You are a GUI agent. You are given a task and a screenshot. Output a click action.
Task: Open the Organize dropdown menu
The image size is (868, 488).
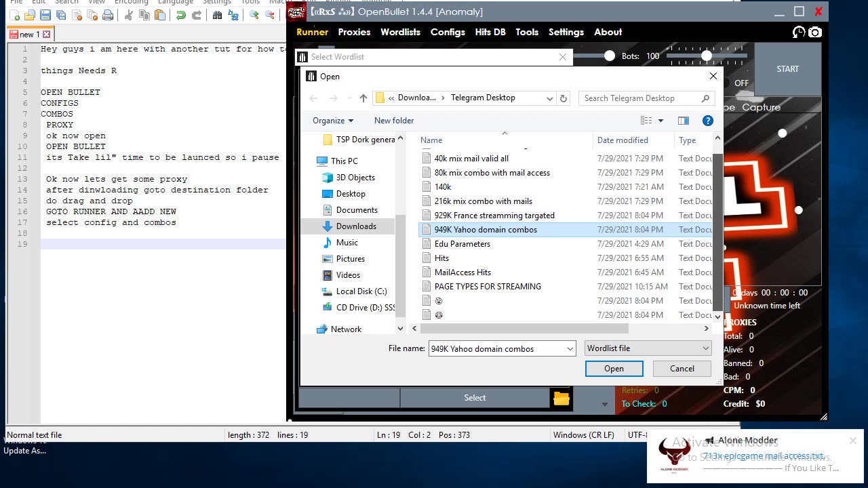point(333,121)
